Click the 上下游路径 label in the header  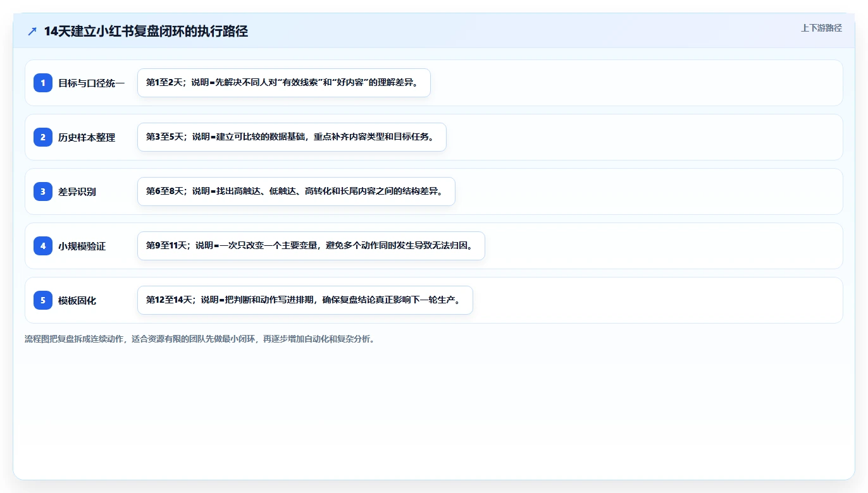point(821,28)
